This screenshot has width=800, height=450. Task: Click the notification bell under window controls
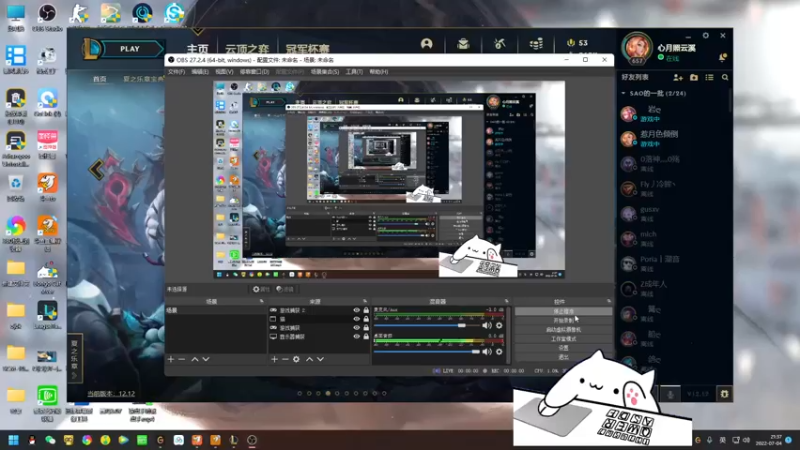722,58
